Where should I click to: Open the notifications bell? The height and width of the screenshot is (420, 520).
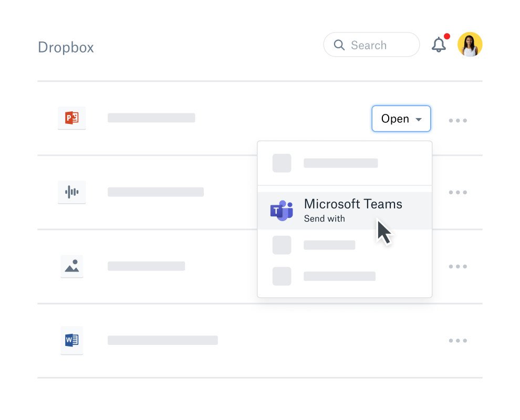pyautogui.click(x=439, y=45)
